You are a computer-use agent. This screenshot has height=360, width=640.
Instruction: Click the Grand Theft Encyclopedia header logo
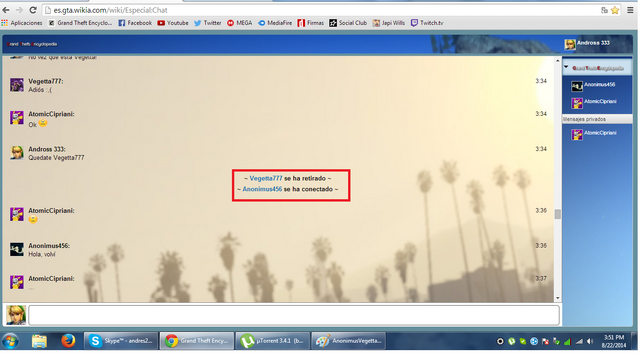coord(32,44)
